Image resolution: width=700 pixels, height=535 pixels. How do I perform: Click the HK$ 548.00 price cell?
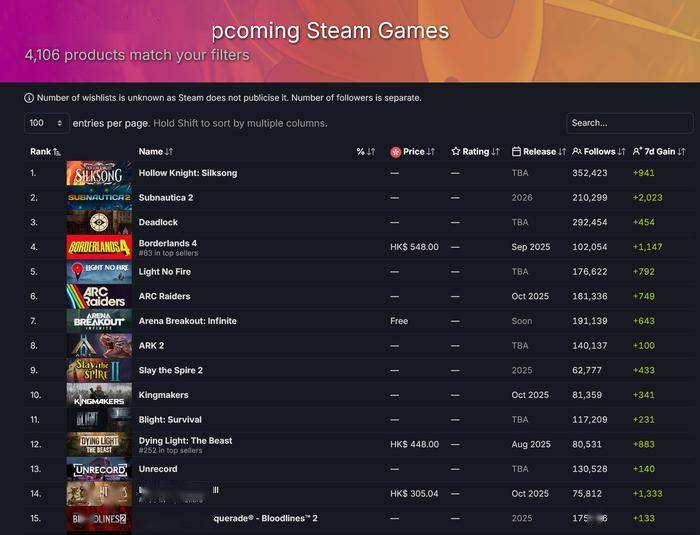point(414,247)
